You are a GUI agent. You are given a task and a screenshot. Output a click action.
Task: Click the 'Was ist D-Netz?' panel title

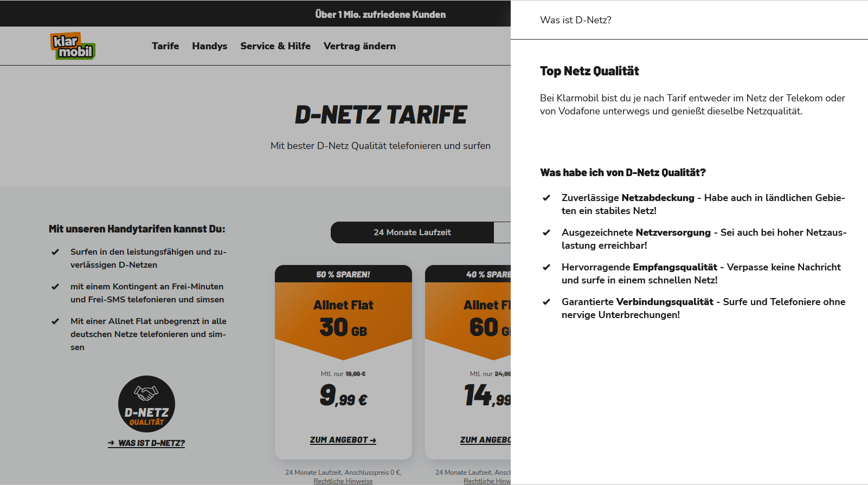coord(576,20)
